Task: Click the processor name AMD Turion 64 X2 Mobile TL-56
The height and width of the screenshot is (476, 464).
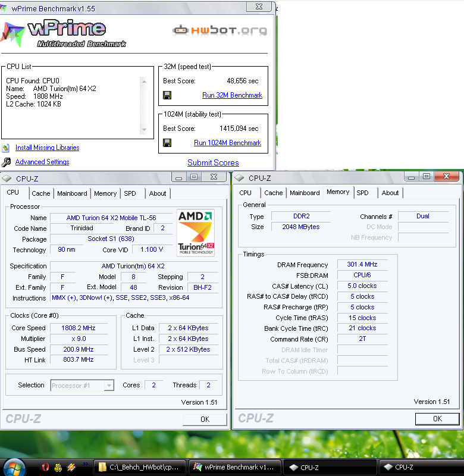Action: 111,218
